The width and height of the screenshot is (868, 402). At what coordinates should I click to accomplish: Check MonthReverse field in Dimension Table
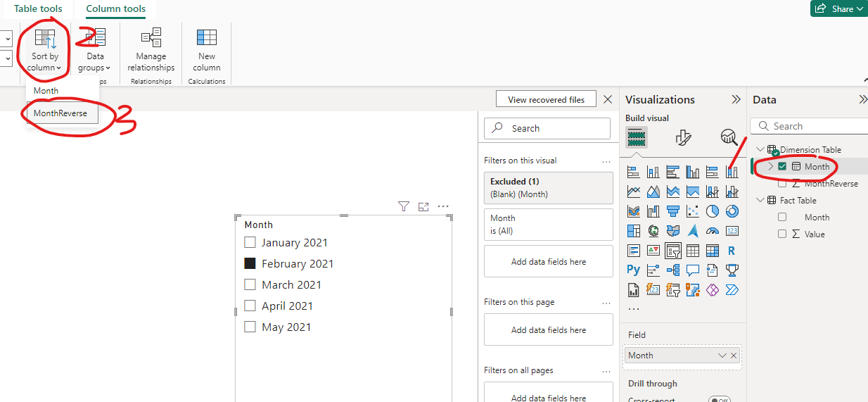(x=782, y=184)
